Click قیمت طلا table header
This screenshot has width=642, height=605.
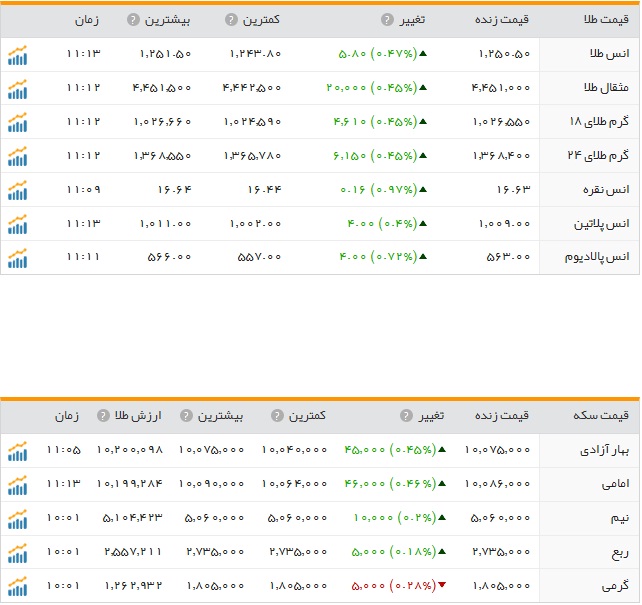point(606,19)
